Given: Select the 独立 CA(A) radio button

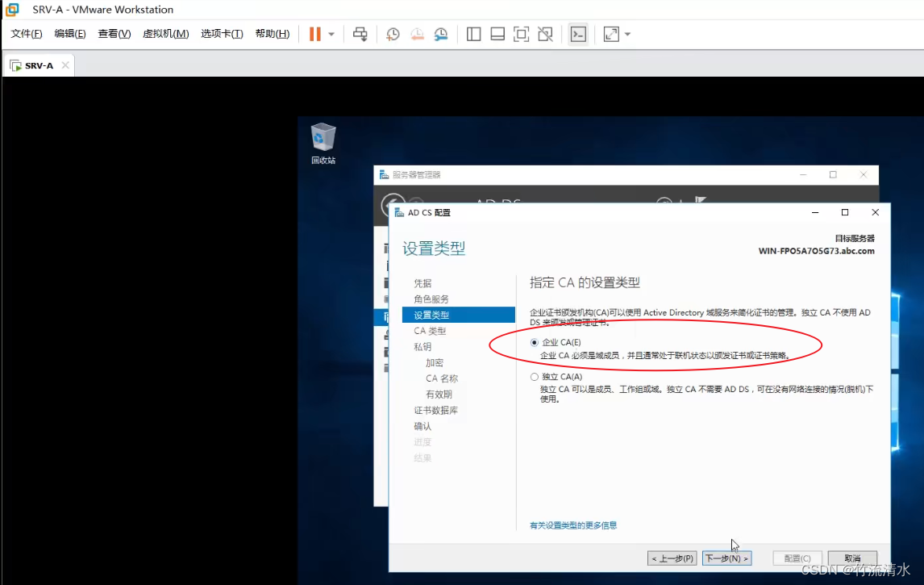Looking at the screenshot, I should point(535,376).
